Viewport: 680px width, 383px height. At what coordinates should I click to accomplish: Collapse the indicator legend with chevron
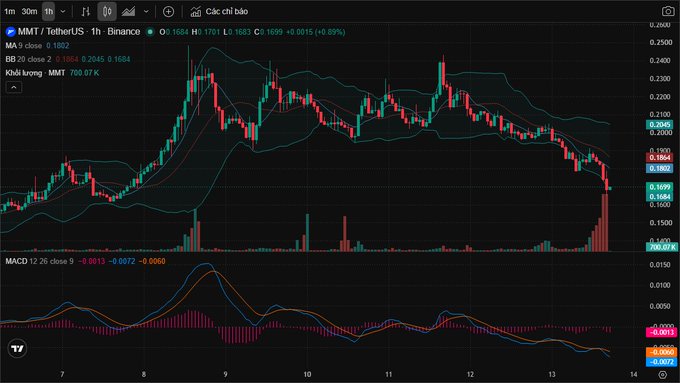point(14,87)
